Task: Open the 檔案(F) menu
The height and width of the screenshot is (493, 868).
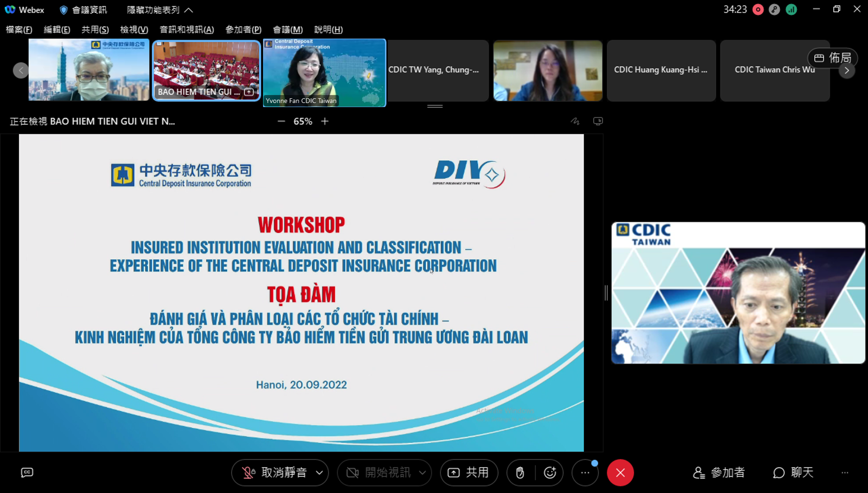Action: click(19, 30)
